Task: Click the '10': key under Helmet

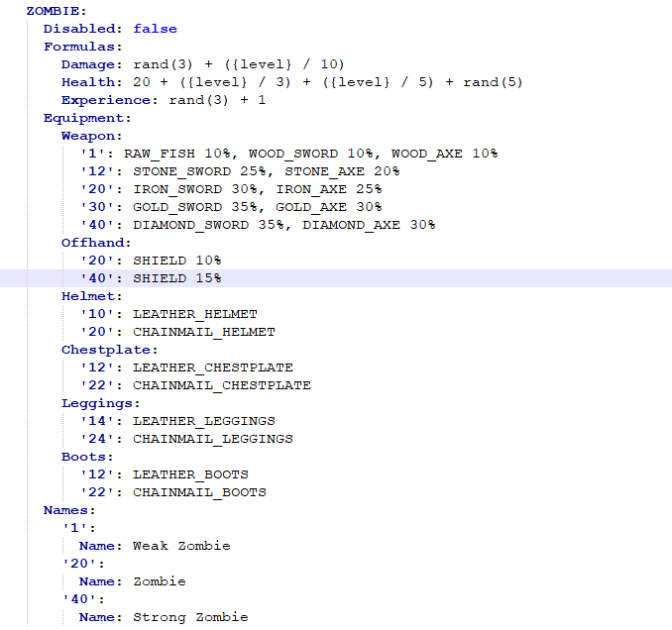Action: (101, 314)
